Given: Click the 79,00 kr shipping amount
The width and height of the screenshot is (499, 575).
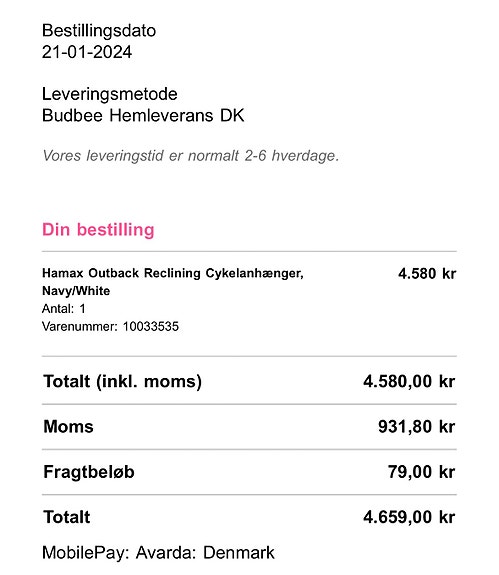Looking at the screenshot, I should 422,472.
